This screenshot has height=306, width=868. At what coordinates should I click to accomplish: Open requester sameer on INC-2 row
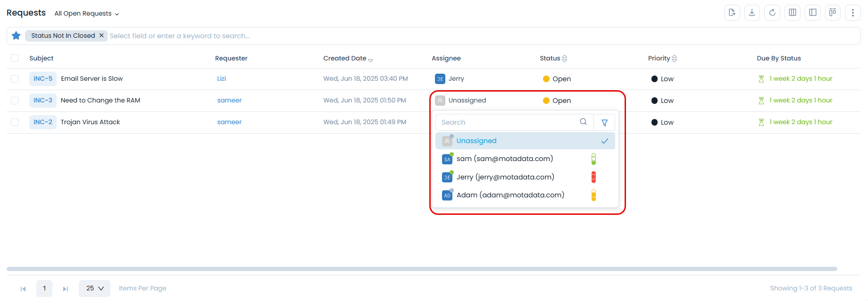[229, 122]
